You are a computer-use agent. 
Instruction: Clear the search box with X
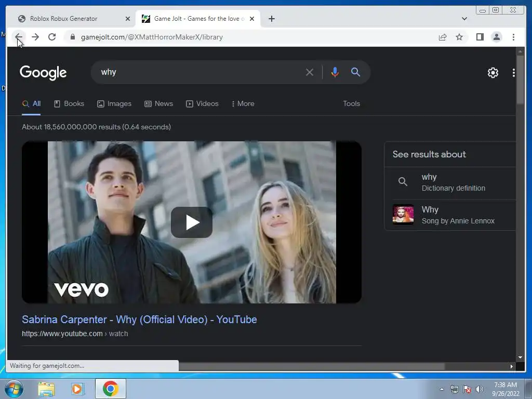(x=310, y=72)
